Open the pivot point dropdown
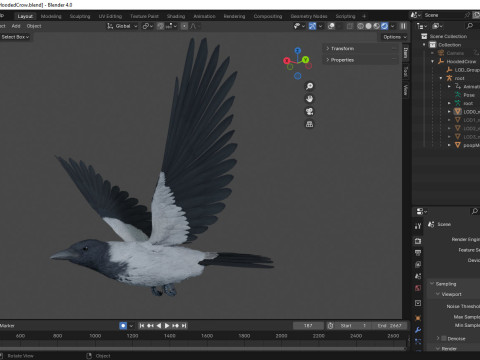The image size is (480, 360). [147, 26]
